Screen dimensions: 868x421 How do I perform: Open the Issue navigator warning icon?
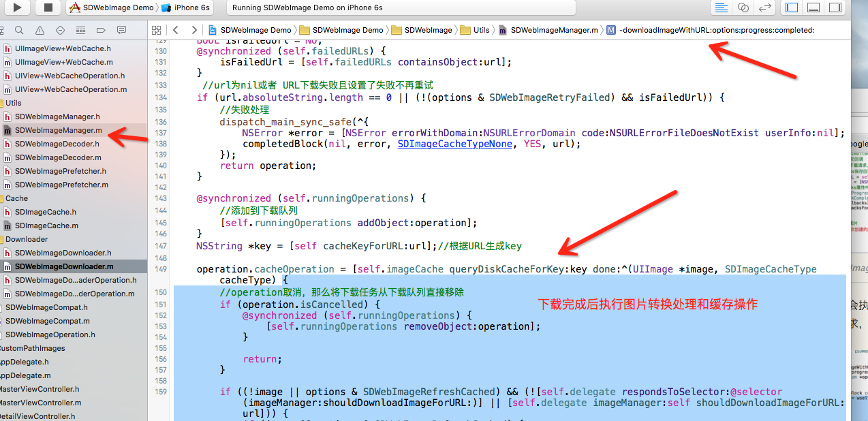pyautogui.click(x=40, y=30)
